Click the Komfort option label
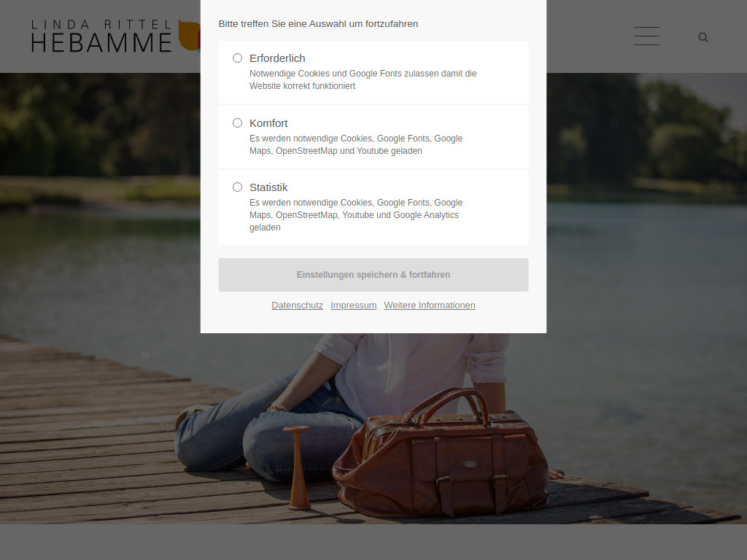The height and width of the screenshot is (560, 747). click(x=269, y=122)
